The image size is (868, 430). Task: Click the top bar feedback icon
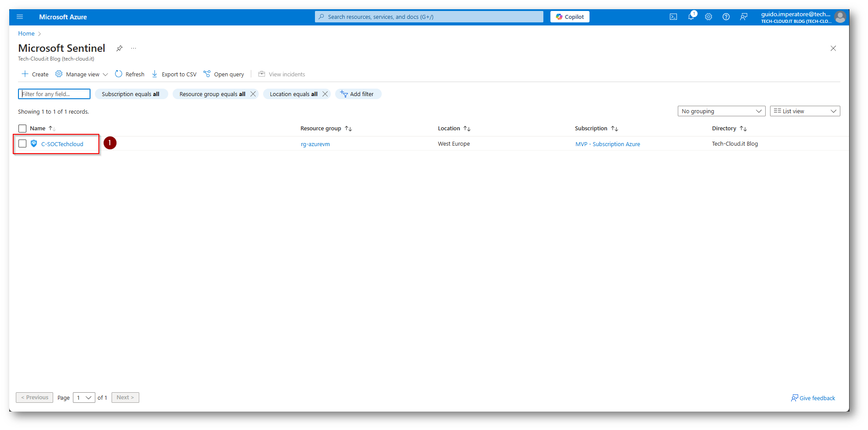click(x=744, y=17)
